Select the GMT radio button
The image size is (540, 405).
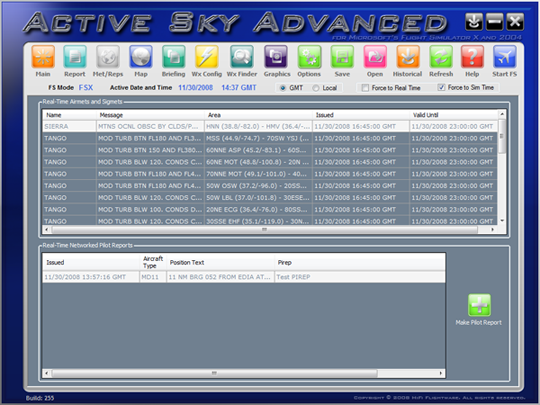coord(283,88)
